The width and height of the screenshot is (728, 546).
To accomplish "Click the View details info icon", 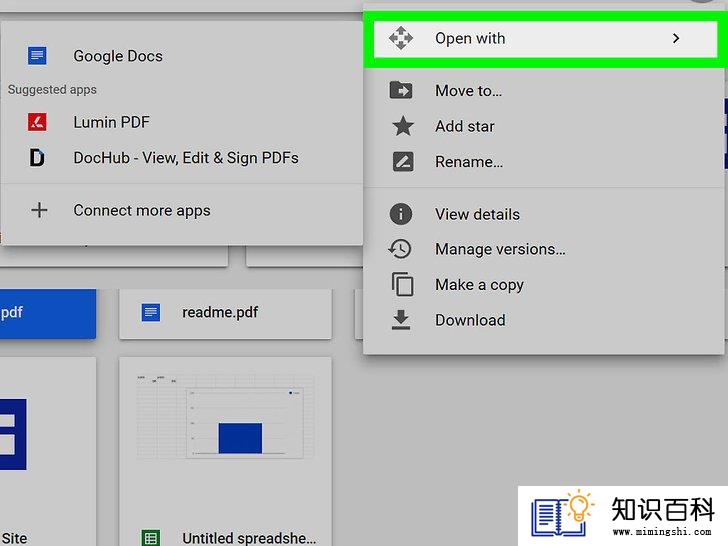I will 401,214.
